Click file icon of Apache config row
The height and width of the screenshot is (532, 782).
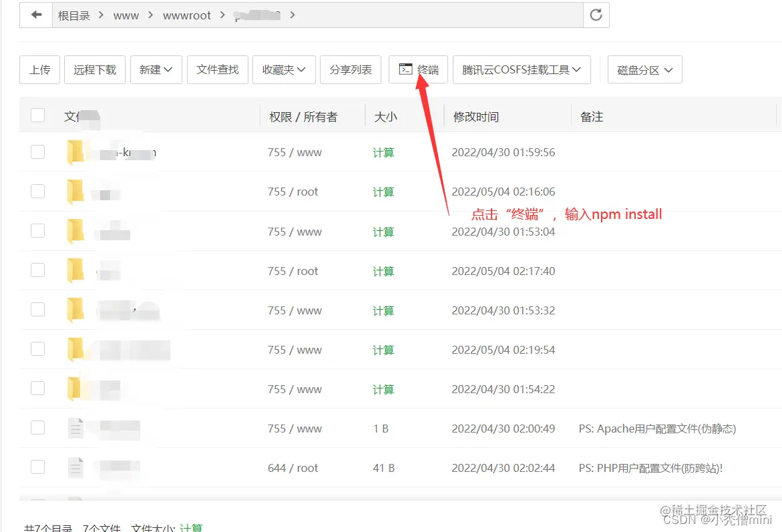(75, 428)
